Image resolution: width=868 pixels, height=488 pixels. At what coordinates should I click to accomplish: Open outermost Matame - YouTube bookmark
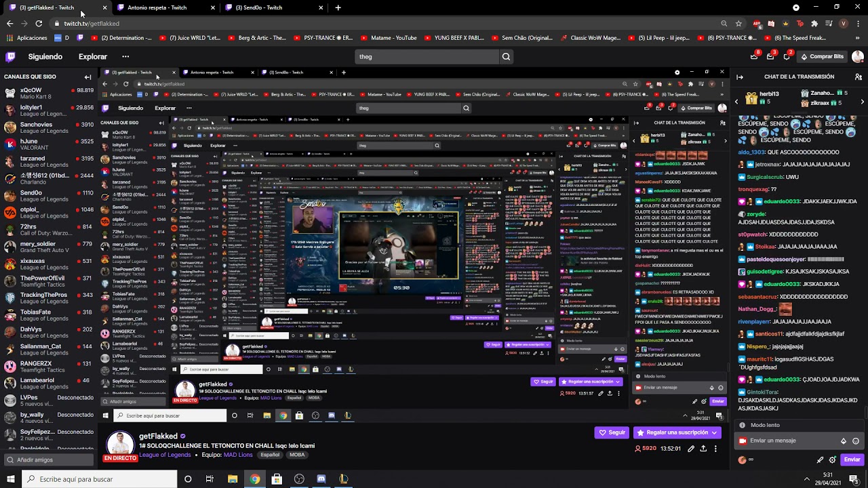pyautogui.click(x=389, y=38)
